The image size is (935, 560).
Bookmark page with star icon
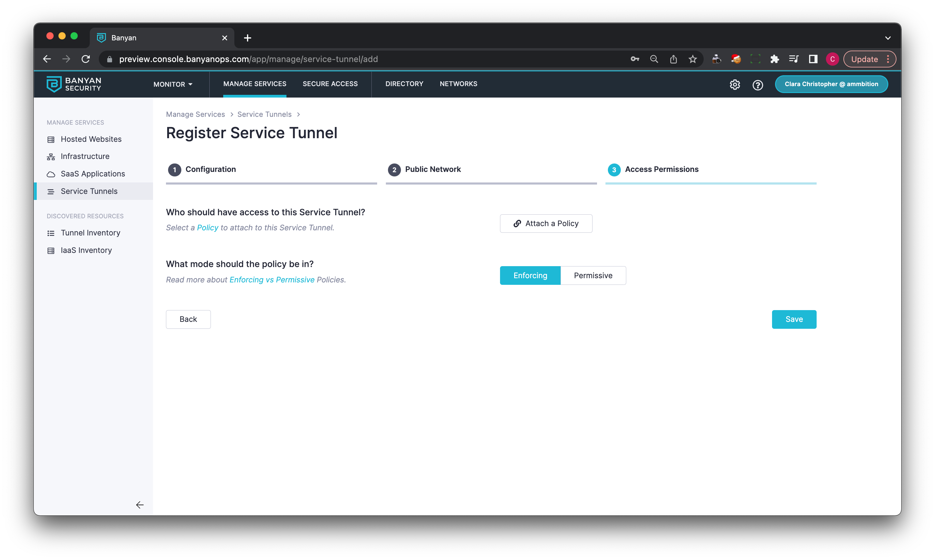click(x=693, y=59)
